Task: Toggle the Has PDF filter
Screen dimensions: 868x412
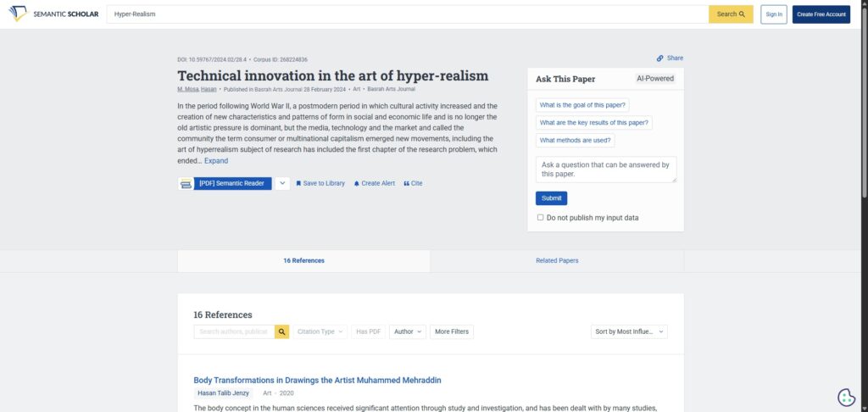Action: point(369,331)
